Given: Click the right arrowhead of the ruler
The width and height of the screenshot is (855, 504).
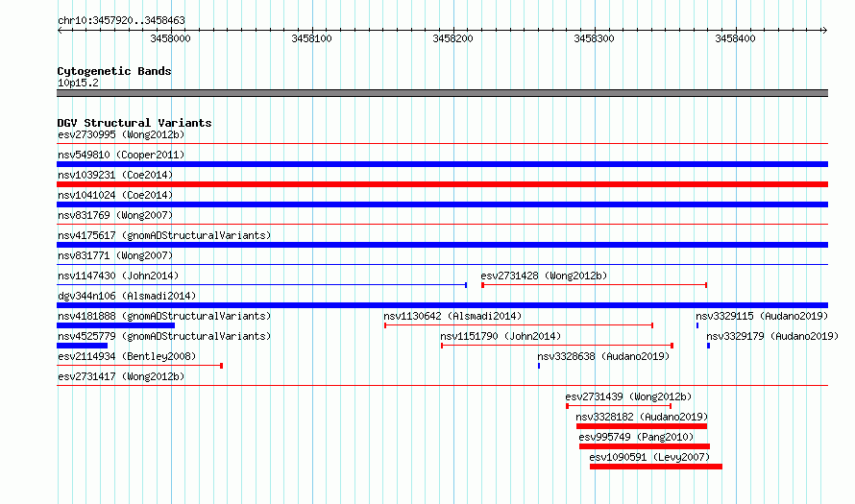Looking at the screenshot, I should pos(824,31).
